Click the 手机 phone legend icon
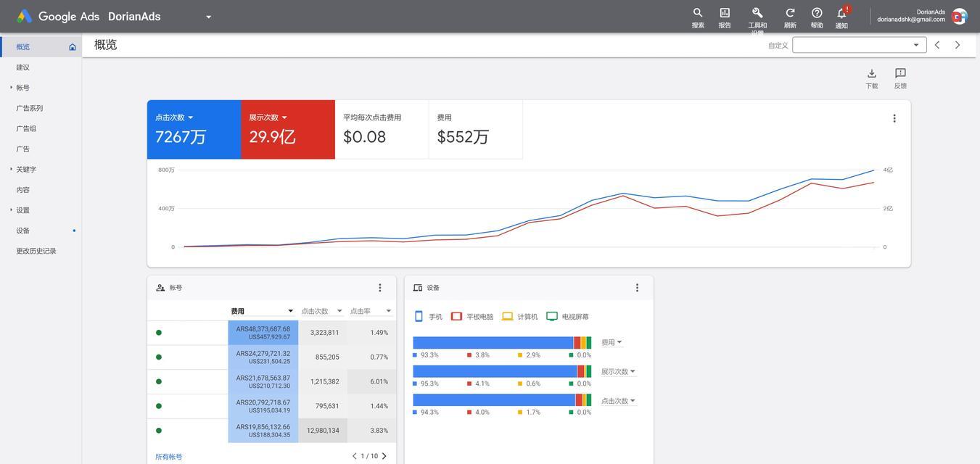The width and height of the screenshot is (980, 464). (x=419, y=316)
